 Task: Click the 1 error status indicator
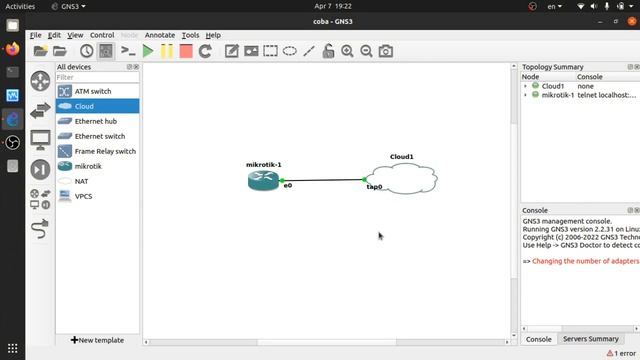coord(621,353)
